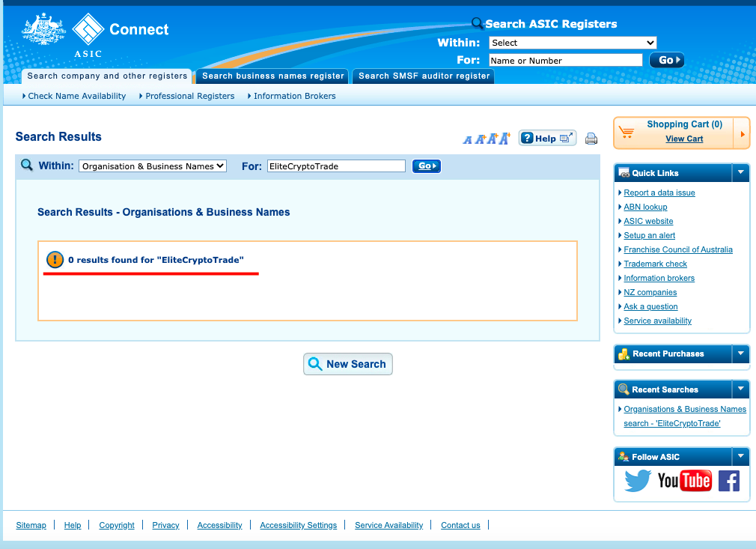Open Report a data issue link

(x=659, y=192)
